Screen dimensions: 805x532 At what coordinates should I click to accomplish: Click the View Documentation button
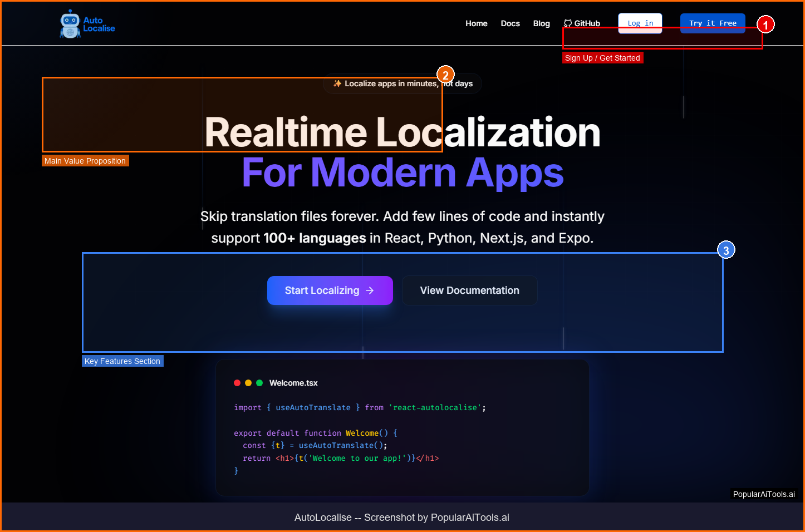tap(469, 290)
